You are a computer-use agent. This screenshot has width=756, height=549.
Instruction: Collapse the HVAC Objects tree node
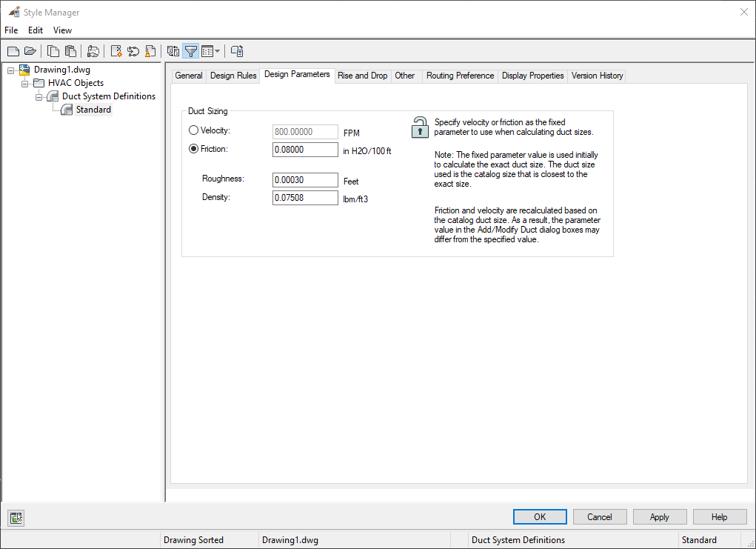pos(25,84)
